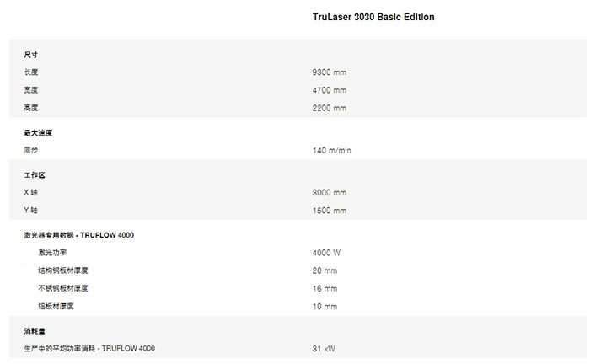The width and height of the screenshot is (590, 364).
Task: Select the 结构钢板材厚度 row label
Action: 62,270
